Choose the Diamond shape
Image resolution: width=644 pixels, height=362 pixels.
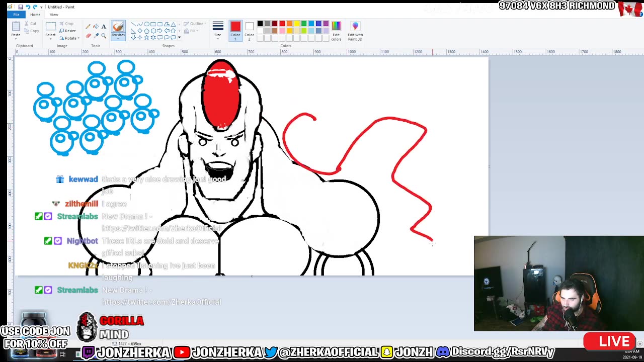click(x=140, y=31)
